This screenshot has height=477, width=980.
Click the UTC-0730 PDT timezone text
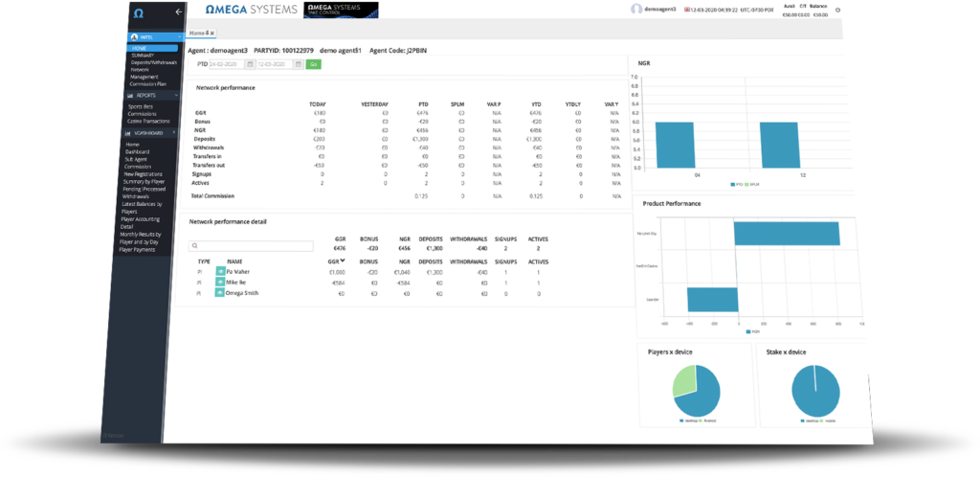tap(757, 10)
